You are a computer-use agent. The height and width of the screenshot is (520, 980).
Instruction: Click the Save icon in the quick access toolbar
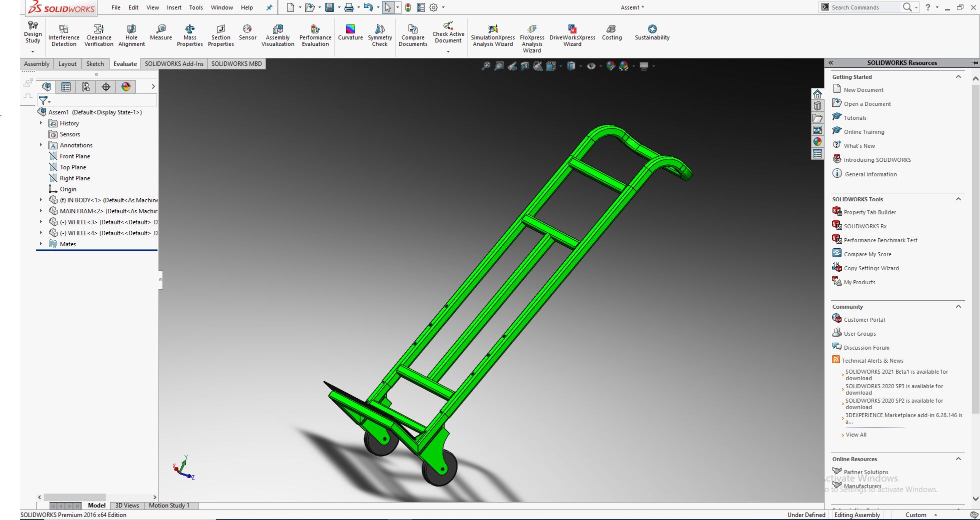[x=329, y=7]
